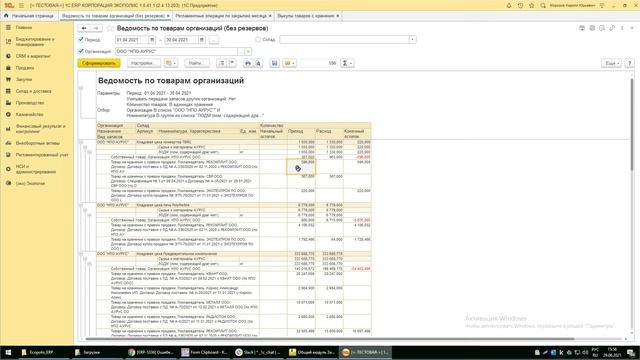Open Финансовый результат и контроллинг section
The image size is (640, 360).
[40, 129]
